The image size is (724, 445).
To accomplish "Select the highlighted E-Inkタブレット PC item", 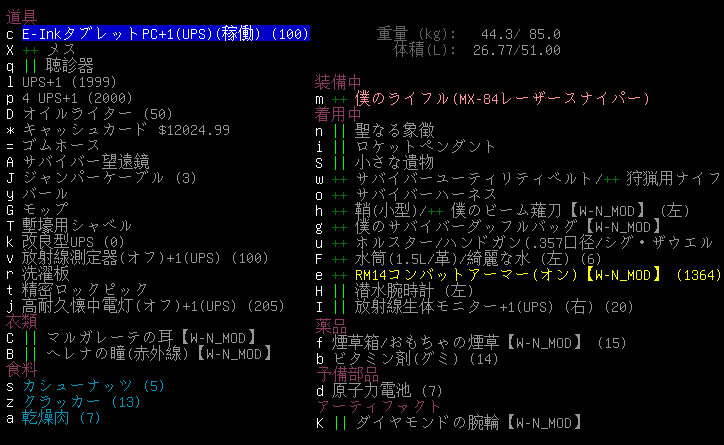I will [165, 33].
